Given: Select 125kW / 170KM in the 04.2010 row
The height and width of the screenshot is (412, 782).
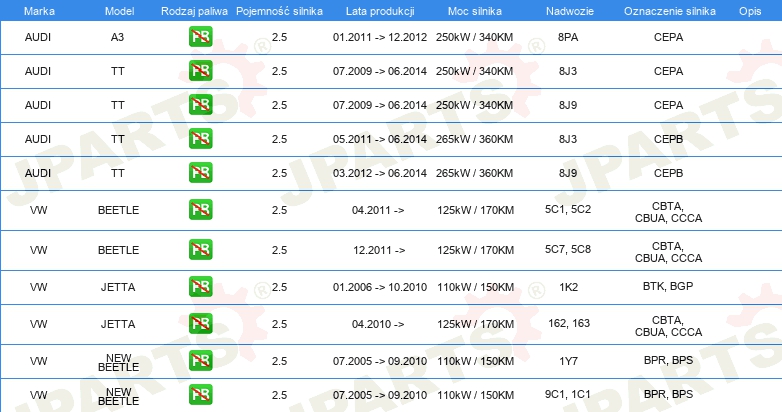Looking at the screenshot, I should 475,324.
